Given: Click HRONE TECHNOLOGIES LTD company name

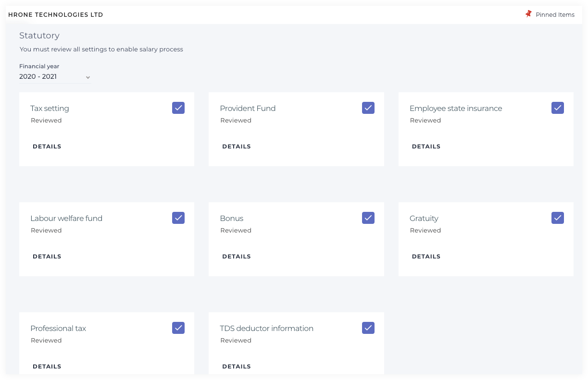Looking at the screenshot, I should tap(56, 15).
